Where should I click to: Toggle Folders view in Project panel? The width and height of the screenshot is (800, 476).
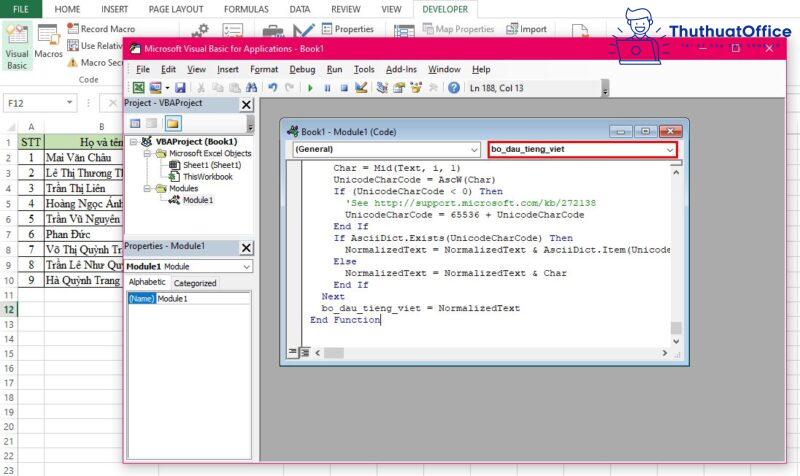(x=173, y=123)
